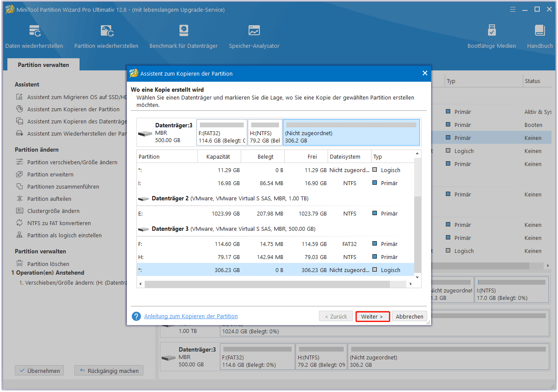Screen dimensions: 558x392
Task: Click Assistent zum Kopieren des Datenträgers icon
Action: (x=20, y=122)
